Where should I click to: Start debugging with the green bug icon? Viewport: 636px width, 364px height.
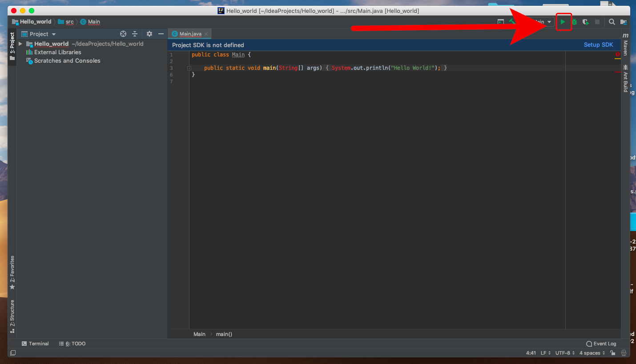click(574, 22)
